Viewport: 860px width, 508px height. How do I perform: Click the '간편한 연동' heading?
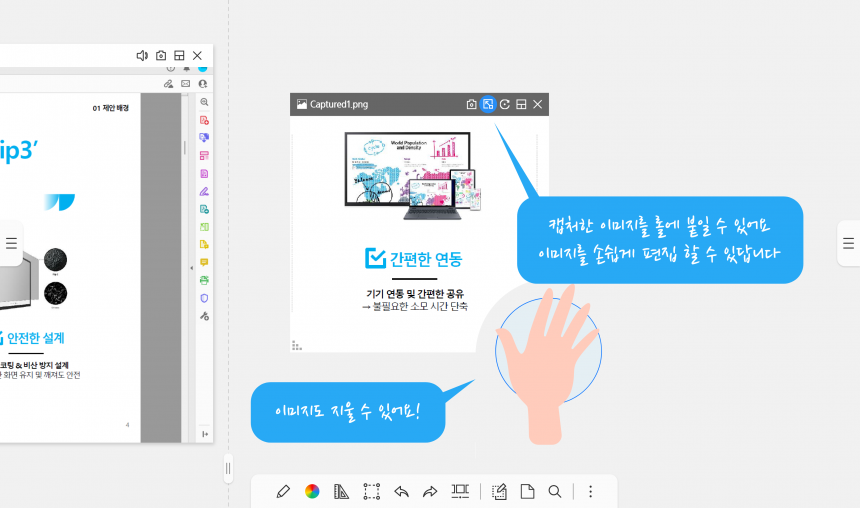tap(426, 259)
